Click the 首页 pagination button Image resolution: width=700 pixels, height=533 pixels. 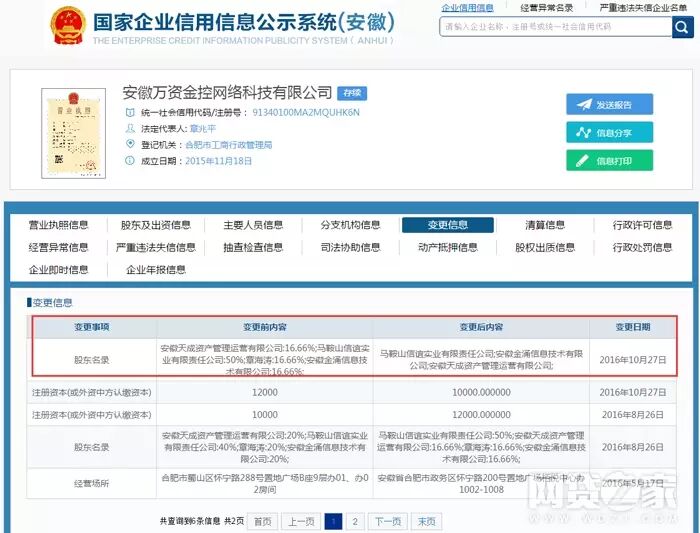point(262,521)
